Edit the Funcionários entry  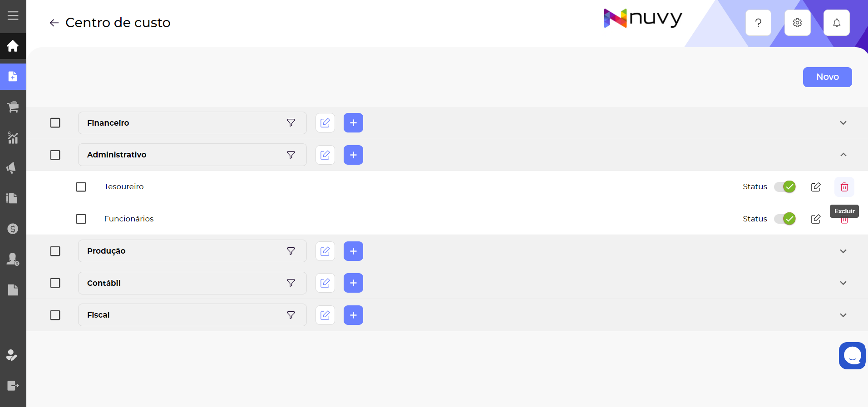[x=816, y=219]
